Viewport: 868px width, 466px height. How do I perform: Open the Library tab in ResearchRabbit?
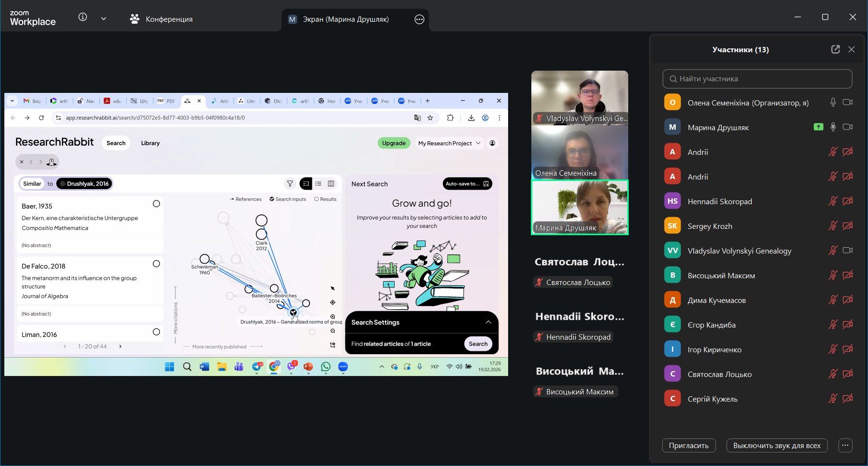(150, 143)
